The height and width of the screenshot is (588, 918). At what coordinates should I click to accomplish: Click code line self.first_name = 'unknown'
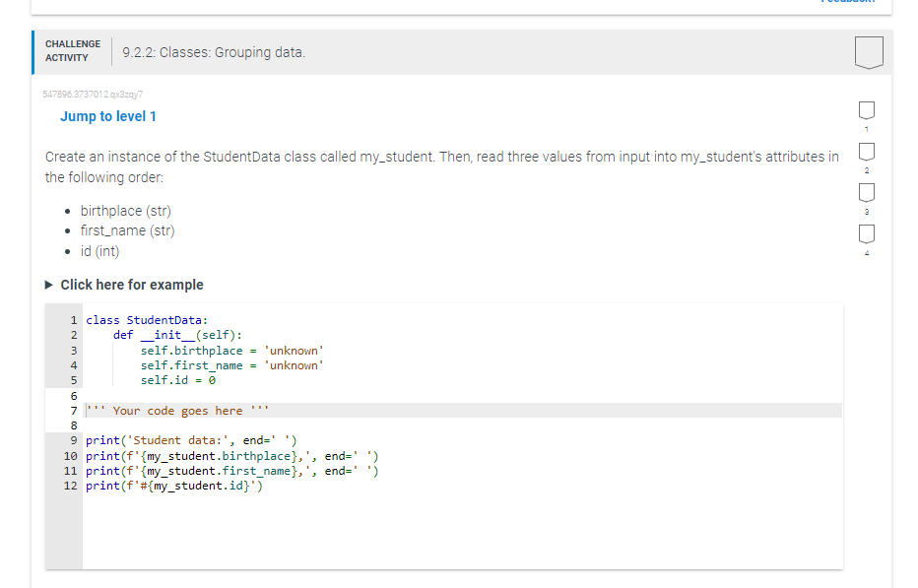pos(231,365)
